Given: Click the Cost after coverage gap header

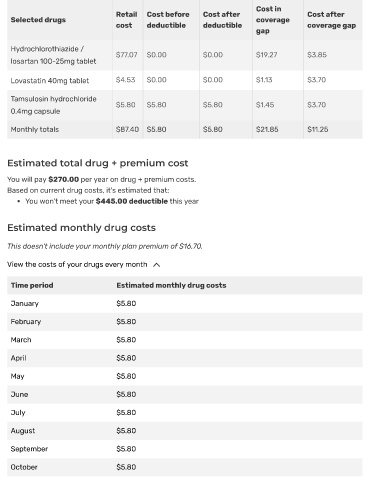Looking at the screenshot, I should 332,20.
